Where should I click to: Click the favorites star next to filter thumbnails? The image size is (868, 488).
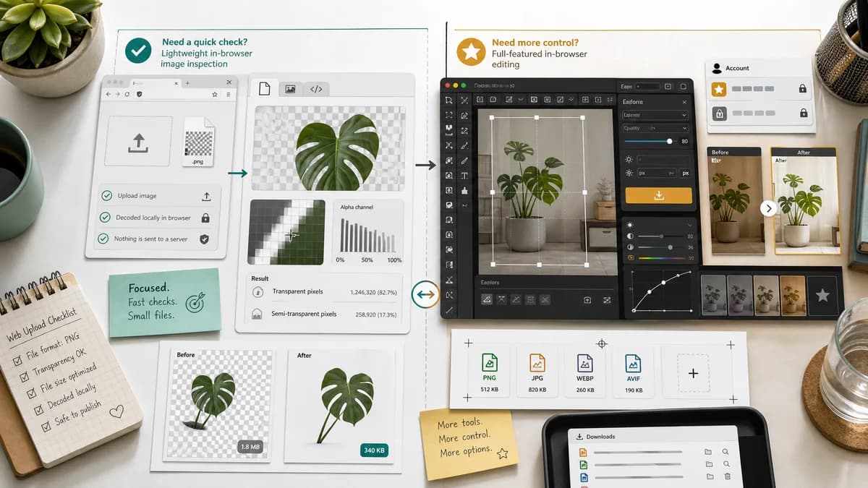coord(822,295)
